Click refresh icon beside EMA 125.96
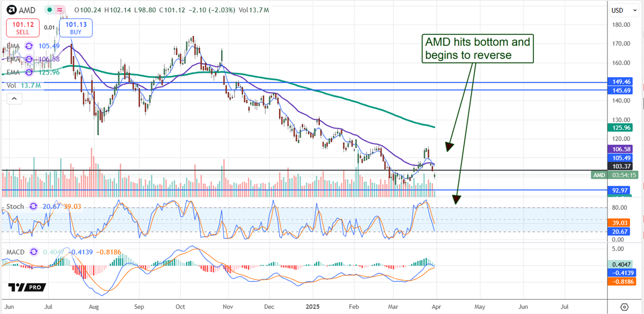Viewport: 644px width, 314px height. pos(28,72)
